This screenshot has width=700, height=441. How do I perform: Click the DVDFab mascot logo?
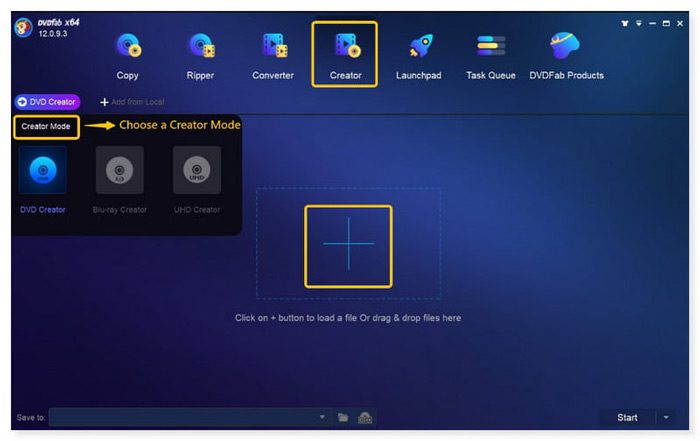23,28
